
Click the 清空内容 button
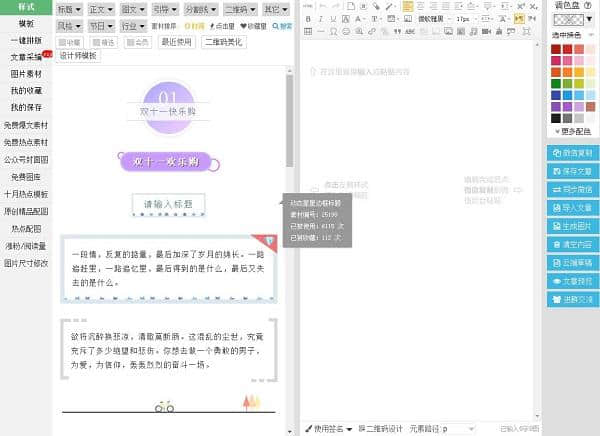pos(572,243)
